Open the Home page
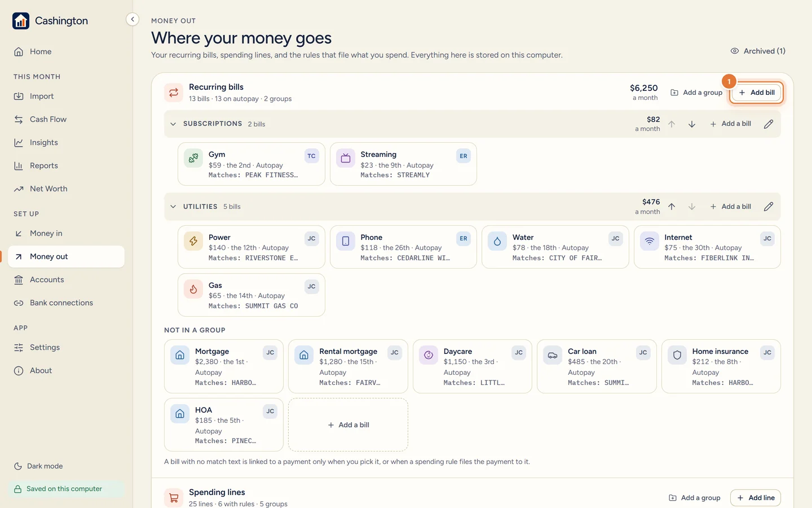812x508 pixels. [67, 51]
